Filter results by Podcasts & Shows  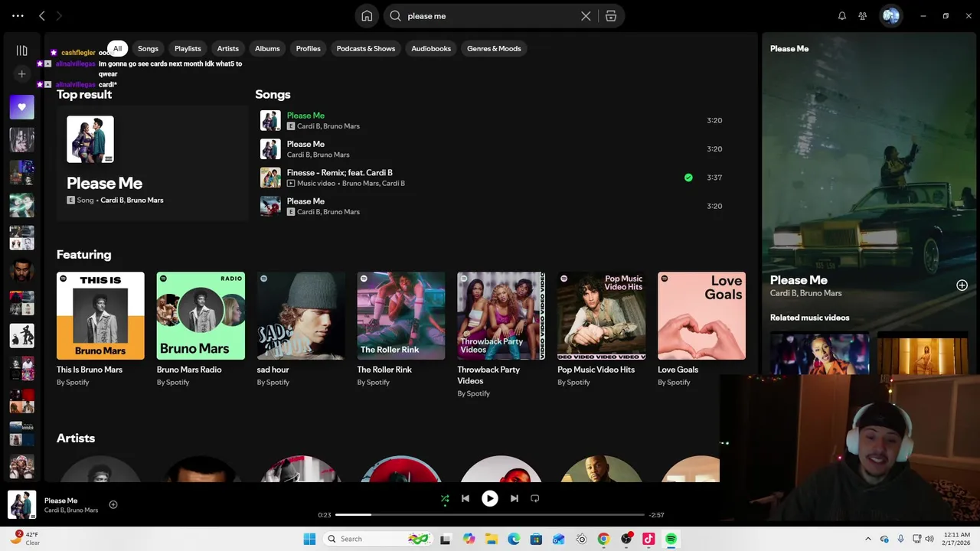tap(366, 48)
